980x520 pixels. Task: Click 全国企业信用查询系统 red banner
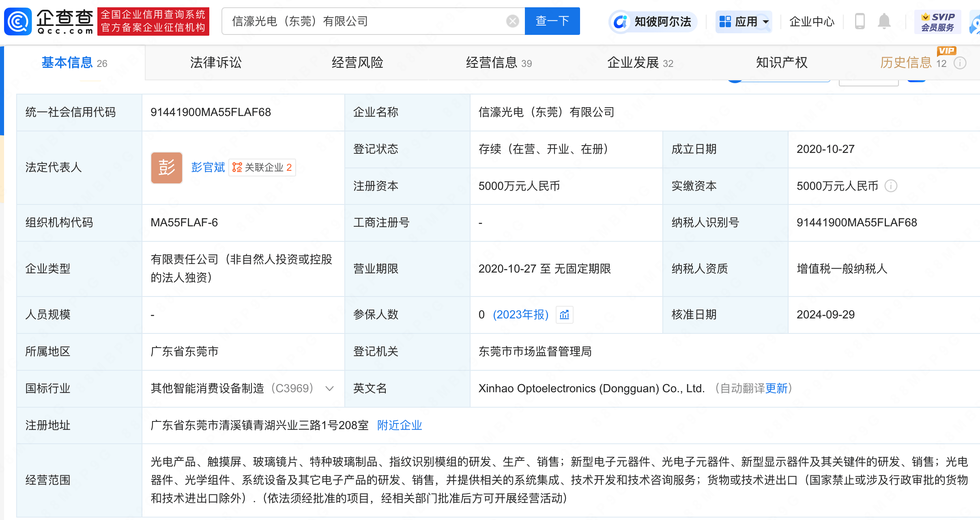[x=153, y=21]
